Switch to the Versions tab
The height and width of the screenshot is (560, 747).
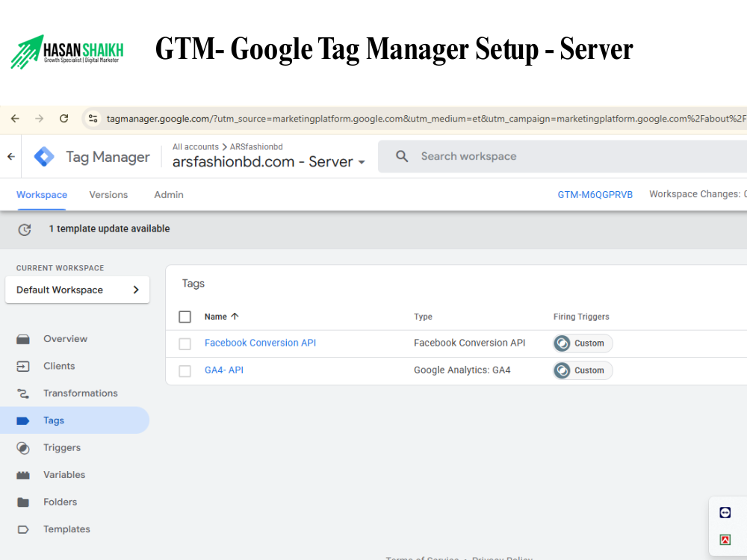pyautogui.click(x=108, y=195)
